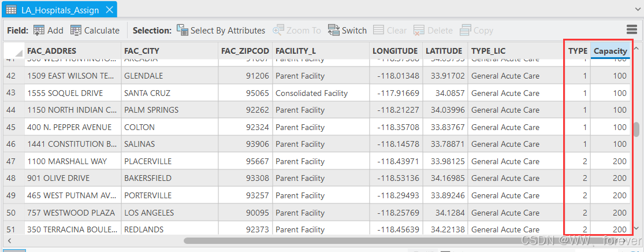This screenshot has width=644, height=252.
Task: Click the Capacity cell in row 47
Action: pos(611,162)
